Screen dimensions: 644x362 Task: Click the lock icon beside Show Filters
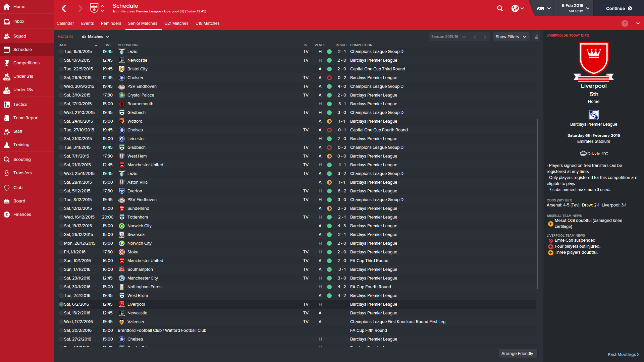pos(537,37)
